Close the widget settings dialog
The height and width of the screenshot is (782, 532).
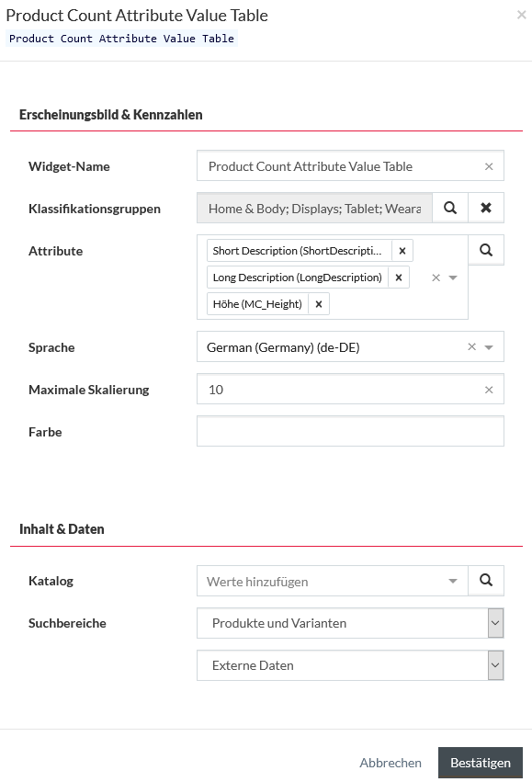click(522, 15)
